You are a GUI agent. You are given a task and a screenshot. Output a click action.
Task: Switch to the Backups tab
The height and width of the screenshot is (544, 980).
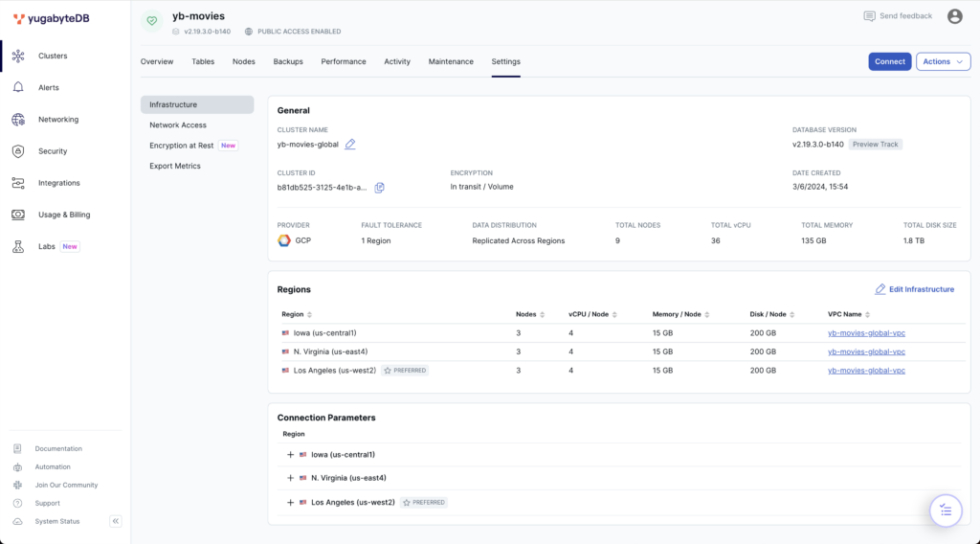click(288, 61)
